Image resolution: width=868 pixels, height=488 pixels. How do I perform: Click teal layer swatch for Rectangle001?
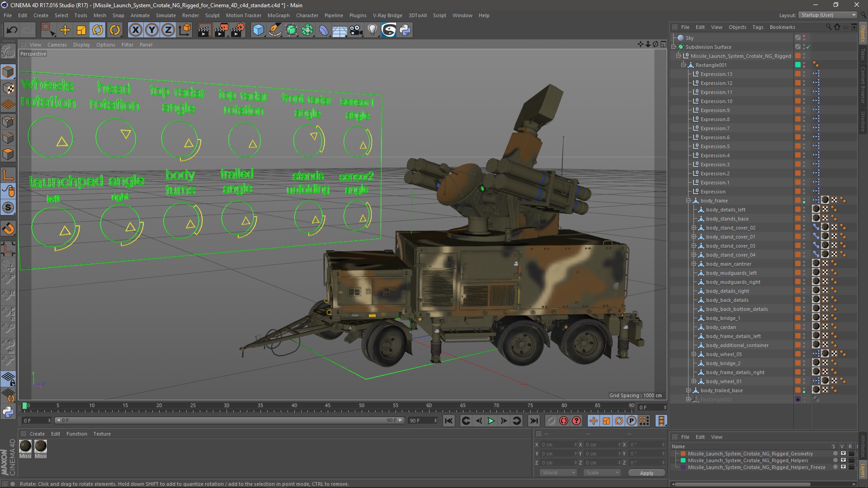click(798, 65)
